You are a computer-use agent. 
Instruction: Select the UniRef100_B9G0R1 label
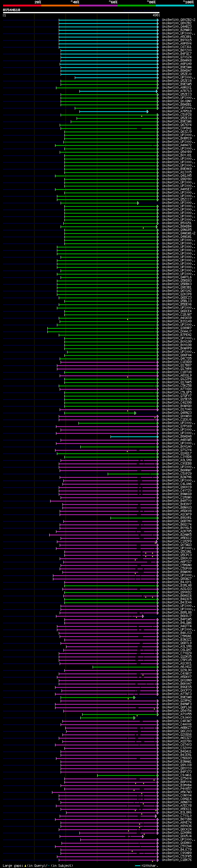click(177, 518)
